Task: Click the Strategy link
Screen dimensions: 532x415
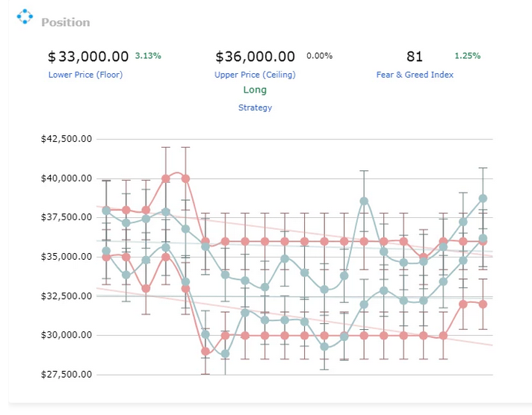Action: (255, 107)
